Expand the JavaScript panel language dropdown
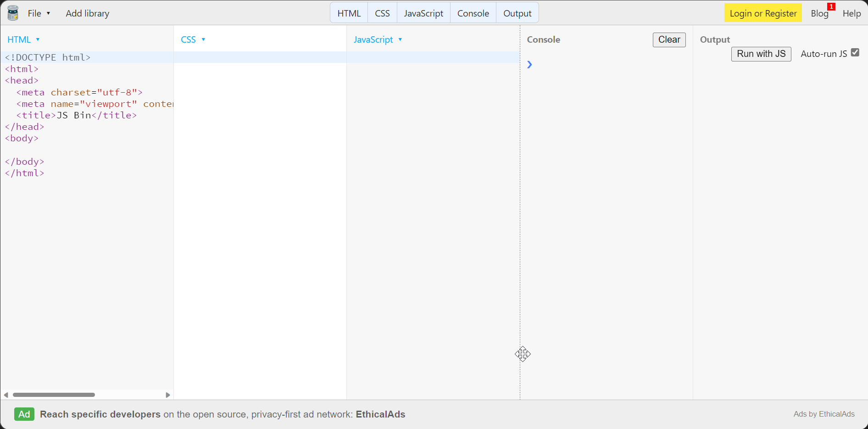The width and height of the screenshot is (868, 429). pyautogui.click(x=378, y=39)
